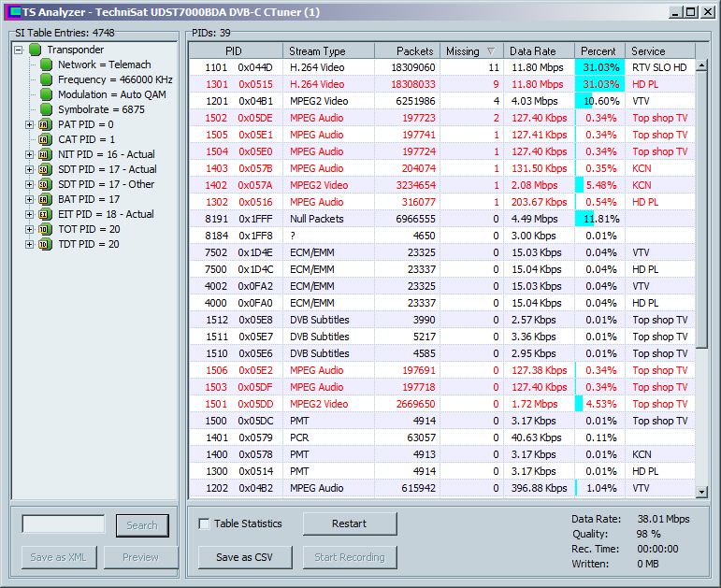Select the row with PID 1402 0x057A
Viewport: 721px width, 588px height.
point(442,185)
